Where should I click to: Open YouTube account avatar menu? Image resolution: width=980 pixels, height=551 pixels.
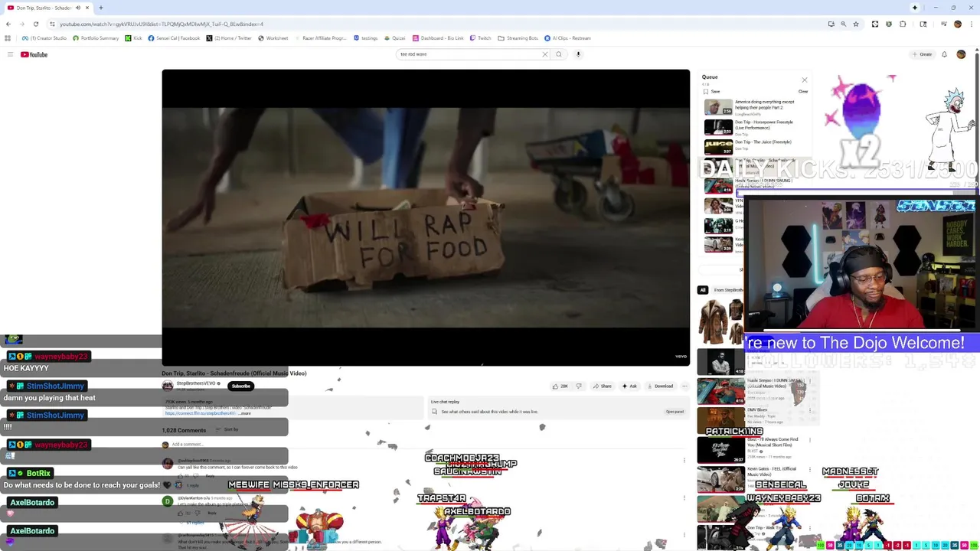(x=961, y=54)
